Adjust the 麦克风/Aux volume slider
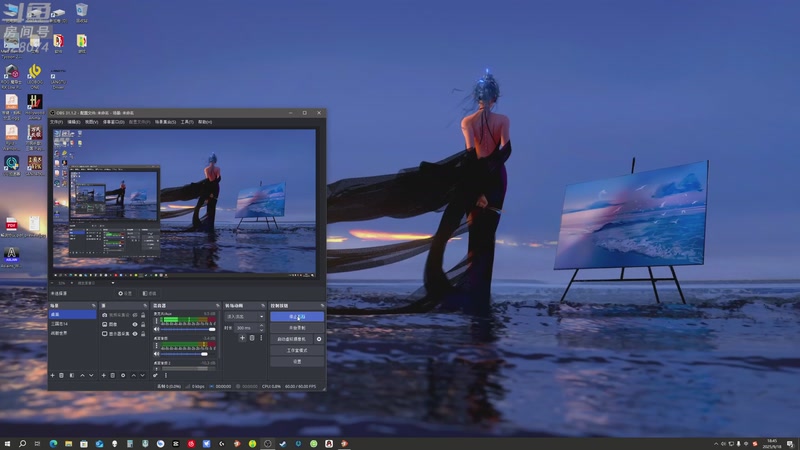800x450 pixels. [188, 329]
